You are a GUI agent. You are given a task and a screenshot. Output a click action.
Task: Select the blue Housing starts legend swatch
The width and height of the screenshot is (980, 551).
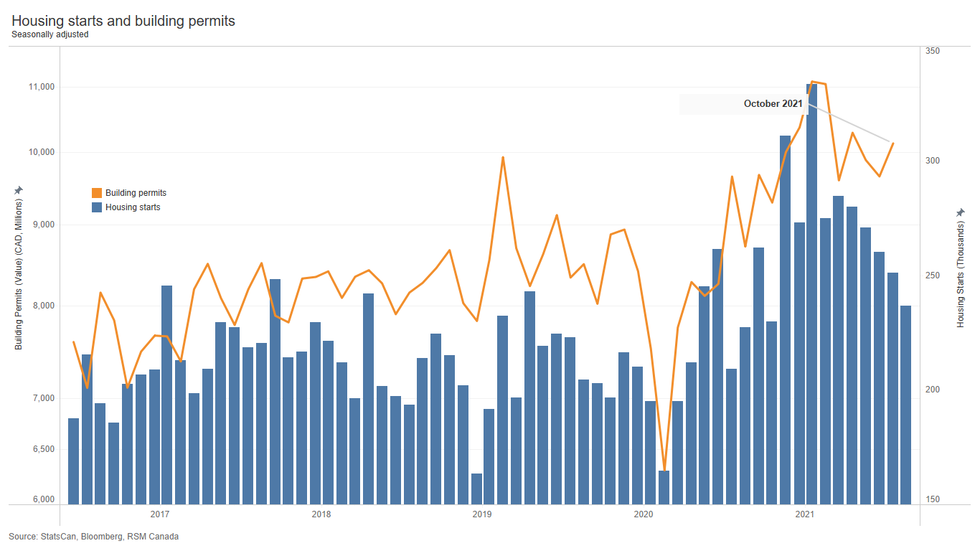(97, 207)
